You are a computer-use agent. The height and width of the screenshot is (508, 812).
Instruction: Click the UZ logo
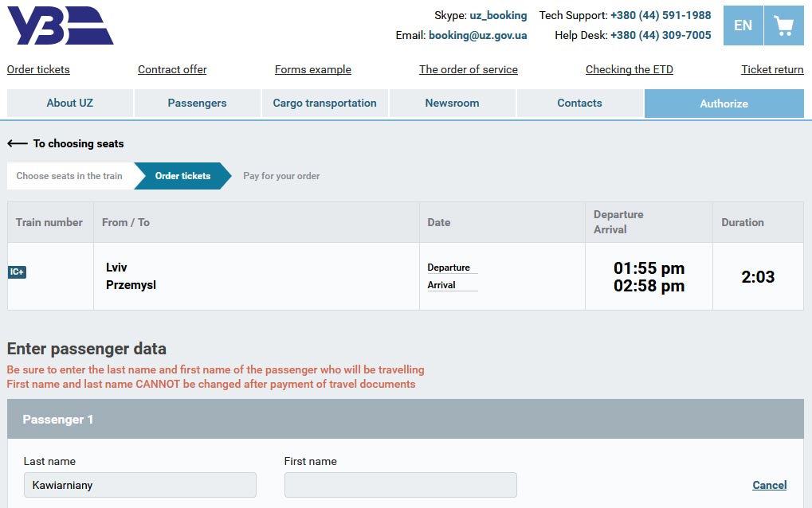pyautogui.click(x=60, y=25)
